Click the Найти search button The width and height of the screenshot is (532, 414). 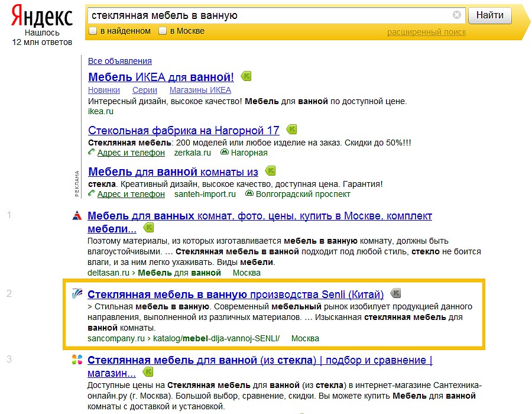coord(490,15)
